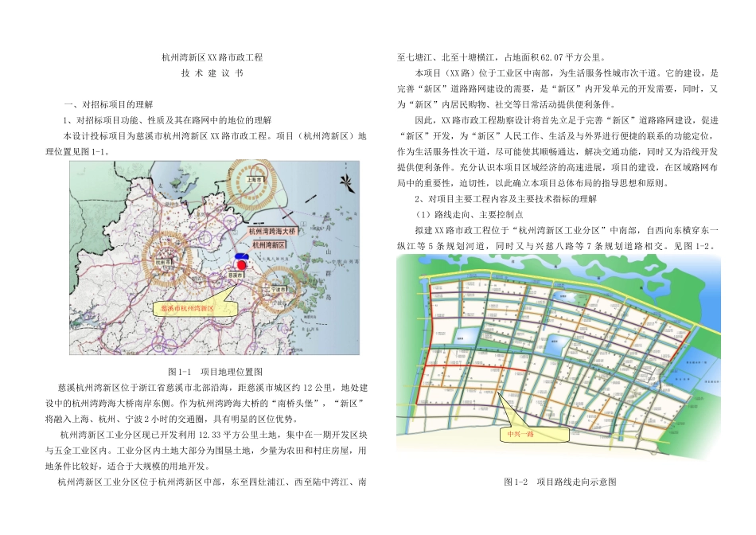The image size is (756, 535).
Task: Click the red circle marker on map
Action: tap(242, 264)
